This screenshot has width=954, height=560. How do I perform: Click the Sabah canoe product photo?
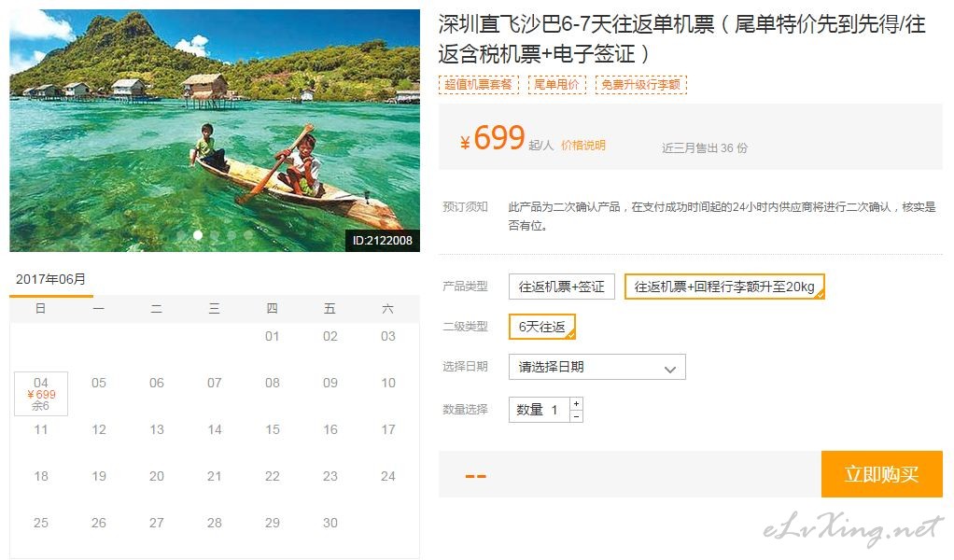pos(215,131)
